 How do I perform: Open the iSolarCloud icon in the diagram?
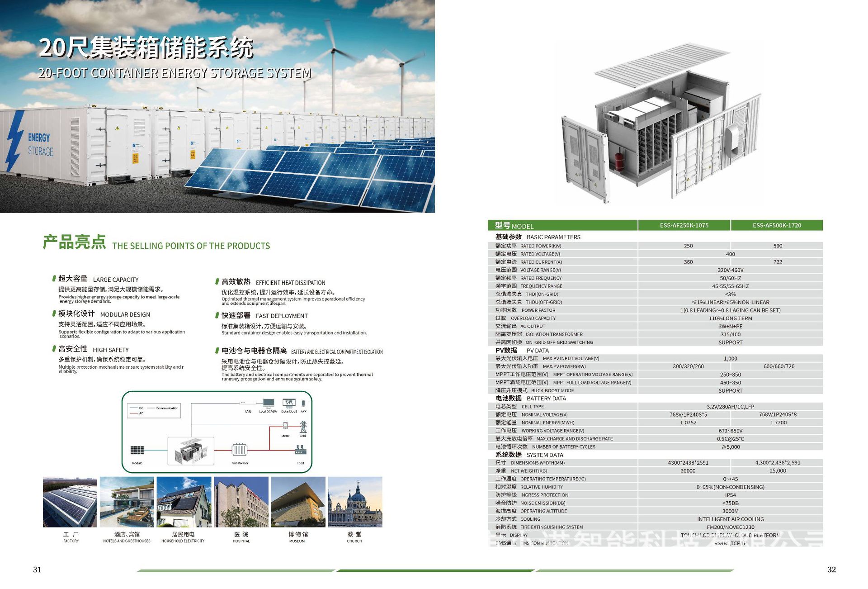tap(289, 403)
